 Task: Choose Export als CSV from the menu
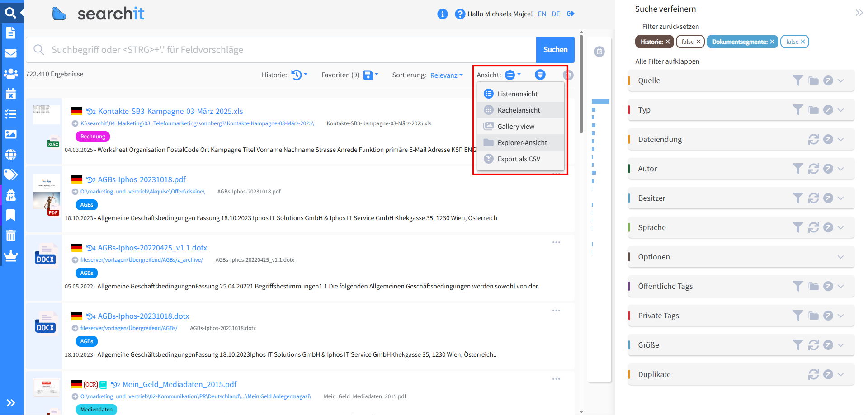[521, 159]
